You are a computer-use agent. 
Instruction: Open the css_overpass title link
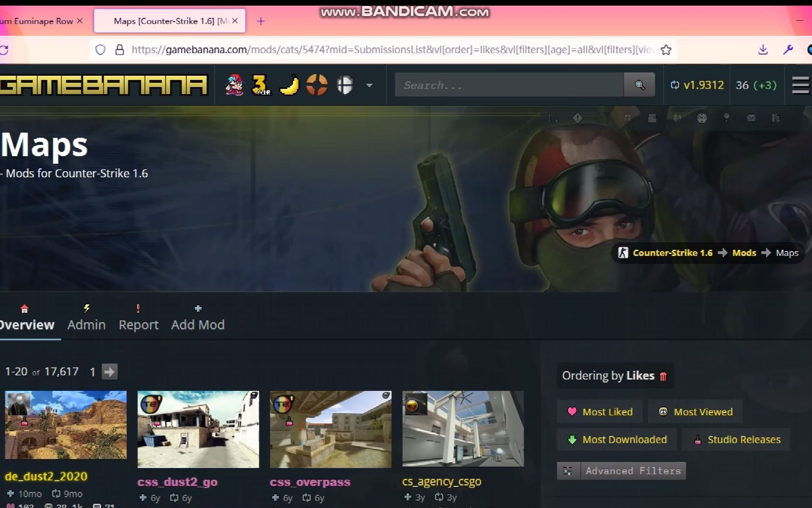pos(310,482)
